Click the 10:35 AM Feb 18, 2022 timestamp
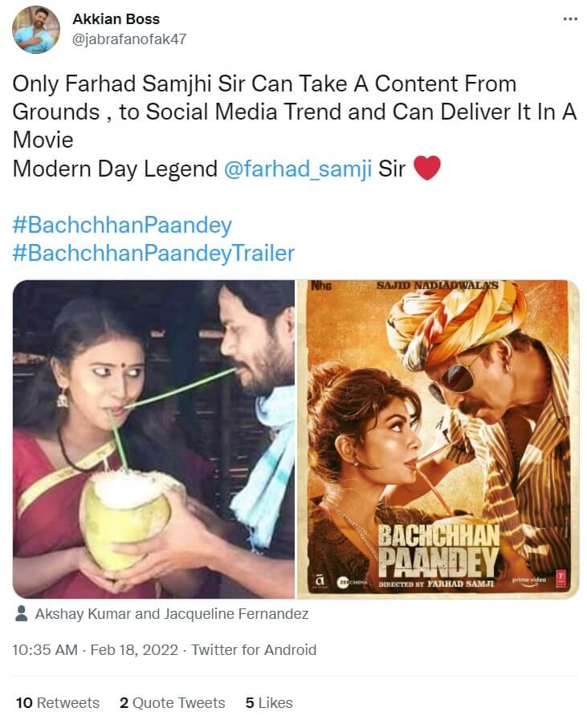 click(96, 649)
